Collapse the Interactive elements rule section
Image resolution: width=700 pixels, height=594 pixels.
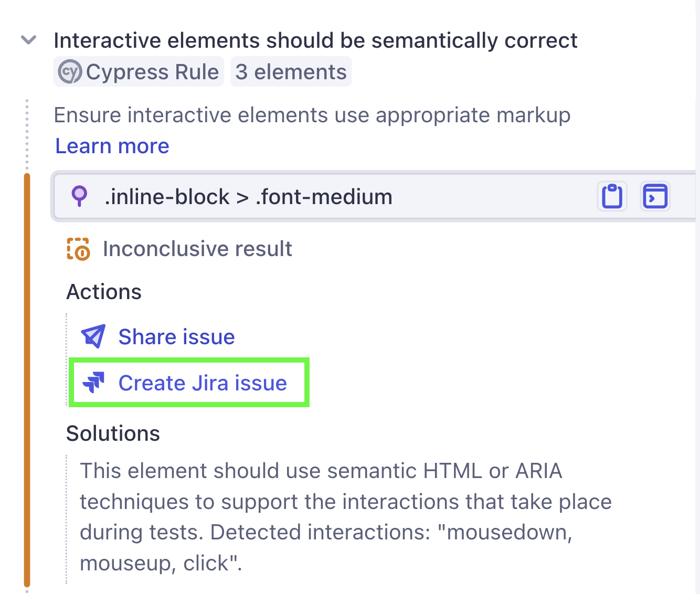point(28,39)
